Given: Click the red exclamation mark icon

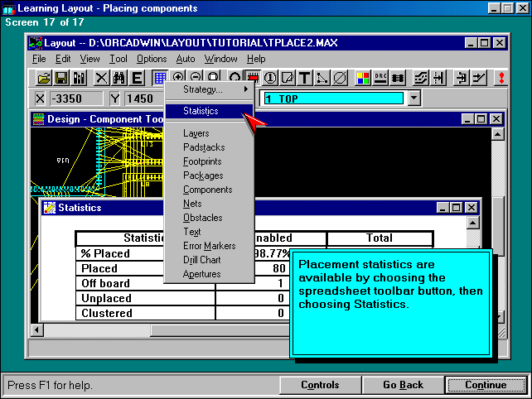Looking at the screenshot, I should click(x=501, y=78).
